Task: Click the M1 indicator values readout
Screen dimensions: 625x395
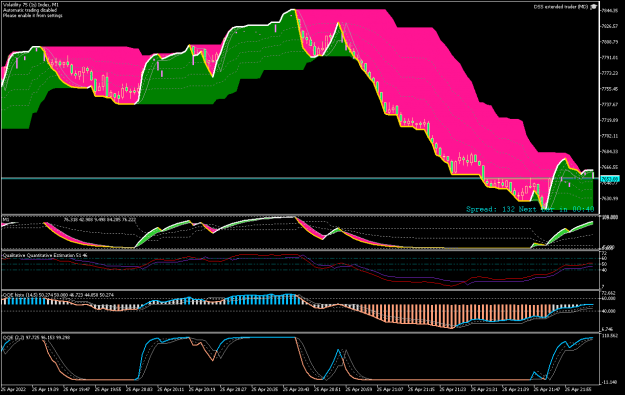Action: coord(100,220)
